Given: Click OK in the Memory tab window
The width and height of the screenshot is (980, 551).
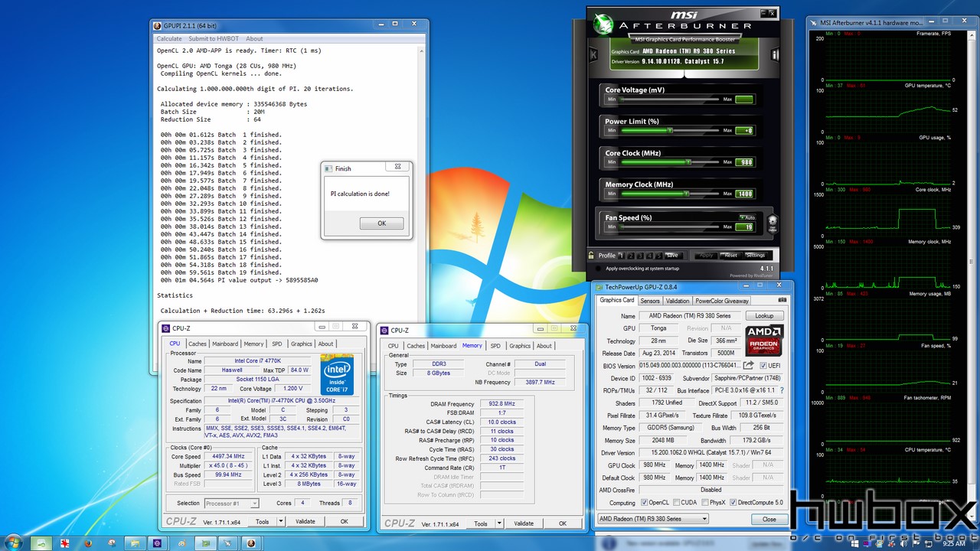Looking at the screenshot, I should pyautogui.click(x=563, y=523).
